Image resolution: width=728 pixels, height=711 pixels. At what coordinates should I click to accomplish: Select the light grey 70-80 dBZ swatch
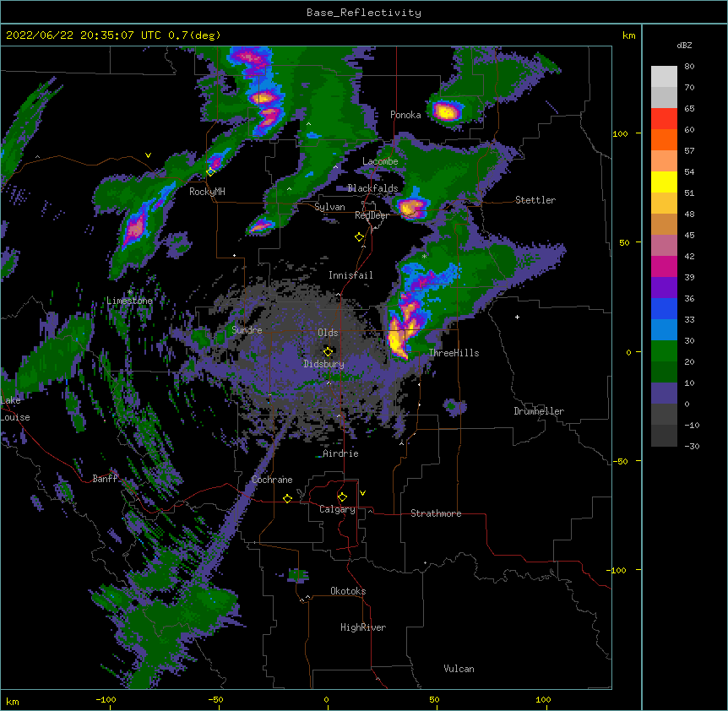664,76
